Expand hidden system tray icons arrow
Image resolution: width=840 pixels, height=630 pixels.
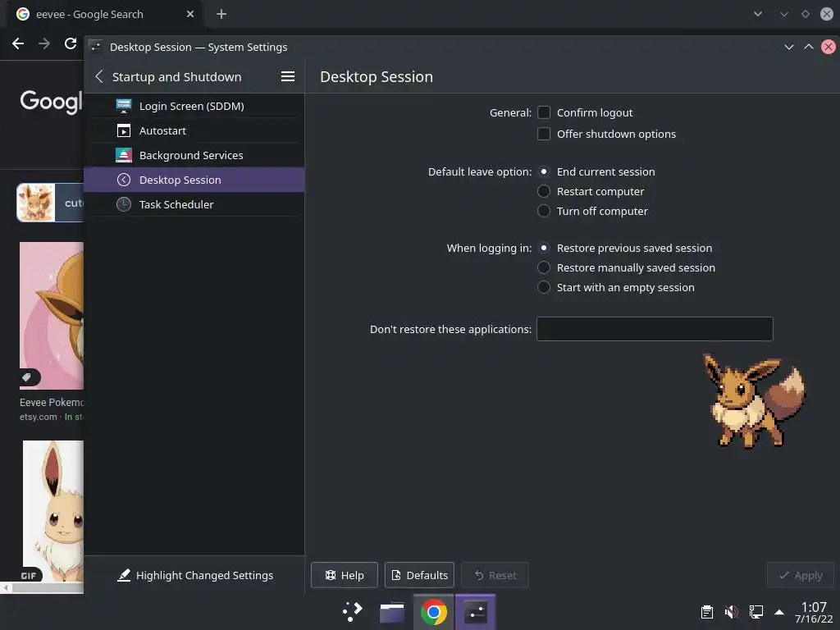tap(779, 612)
